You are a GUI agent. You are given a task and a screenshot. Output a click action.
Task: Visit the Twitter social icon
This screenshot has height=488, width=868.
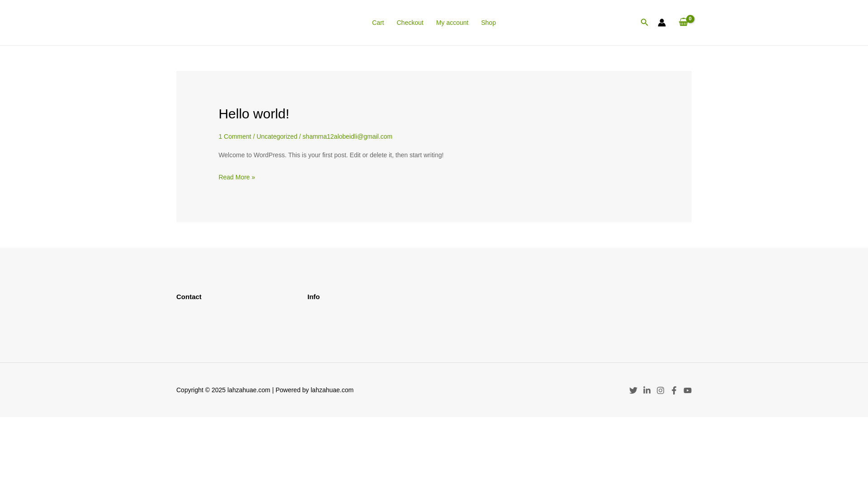[633, 390]
